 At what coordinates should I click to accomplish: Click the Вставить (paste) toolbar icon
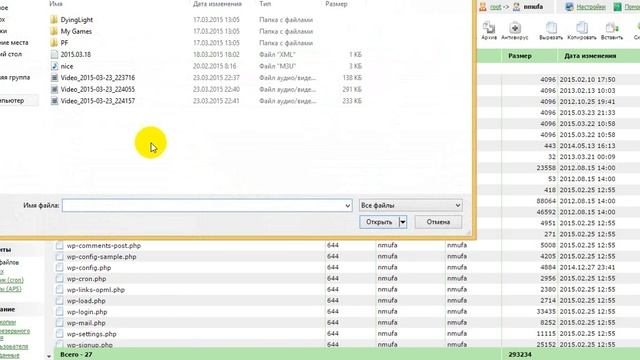tap(612, 28)
